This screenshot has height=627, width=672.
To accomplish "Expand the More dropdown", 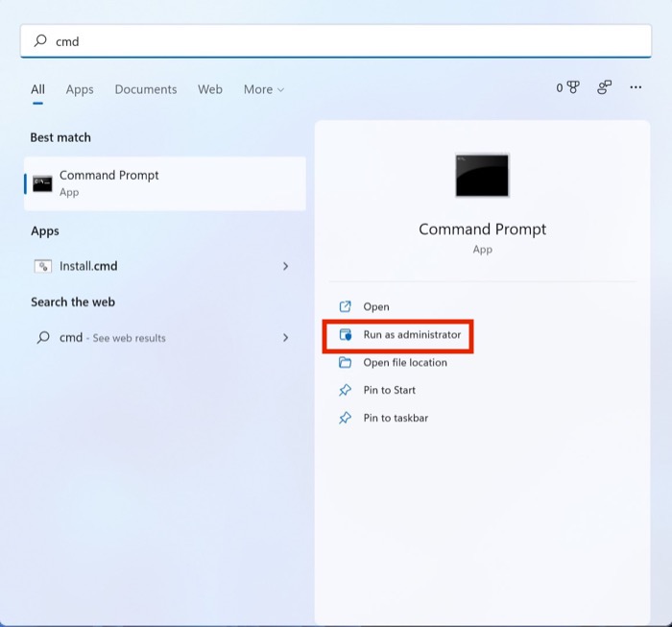I will 264,89.
